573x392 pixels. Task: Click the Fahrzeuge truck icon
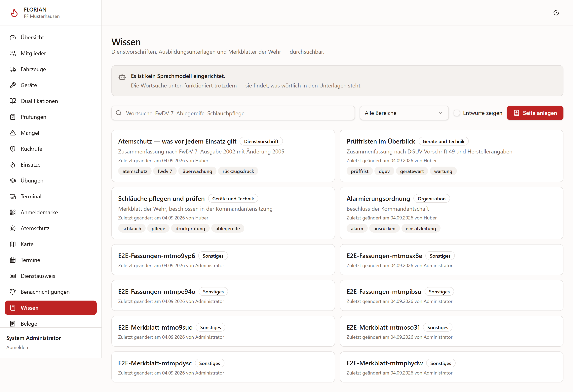(x=13, y=69)
